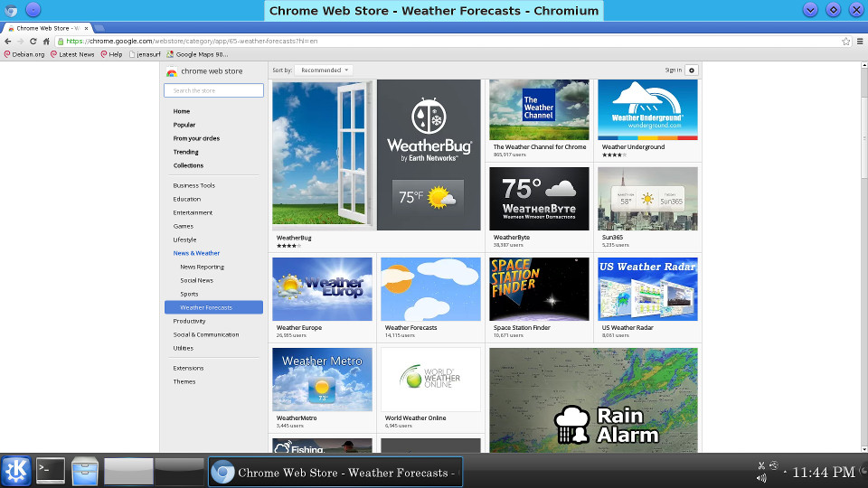Reload the page with the refresh icon
The width and height of the screenshot is (868, 488).
pos(33,41)
